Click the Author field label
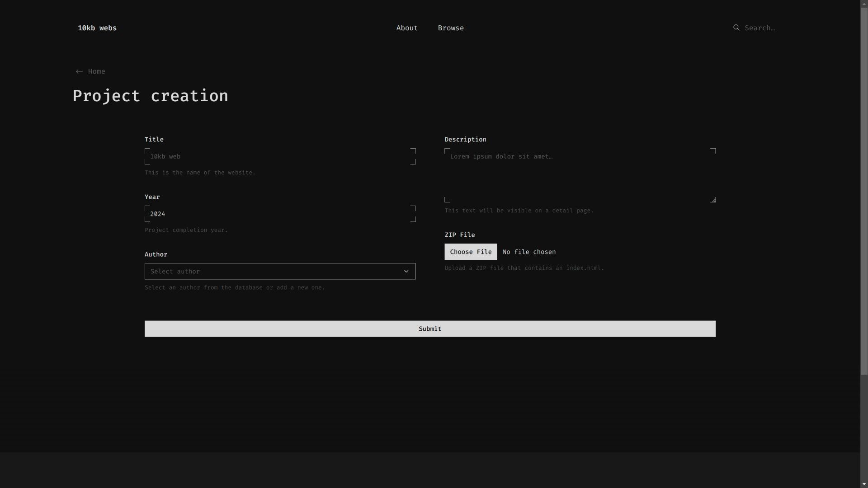 click(x=156, y=254)
